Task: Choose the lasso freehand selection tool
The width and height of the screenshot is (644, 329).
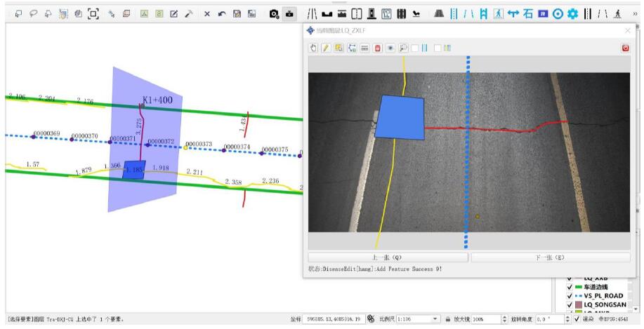Action: pyautogui.click(x=33, y=14)
